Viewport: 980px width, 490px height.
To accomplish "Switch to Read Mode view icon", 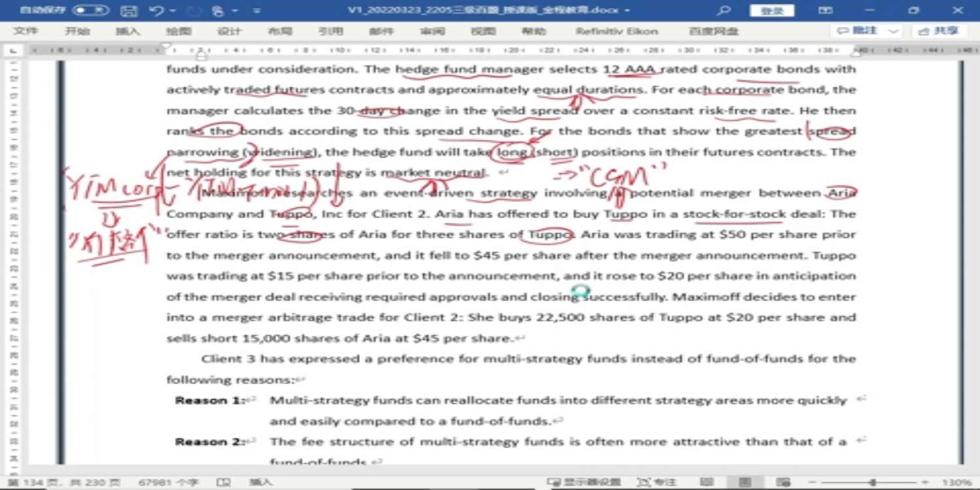I will pos(707,482).
